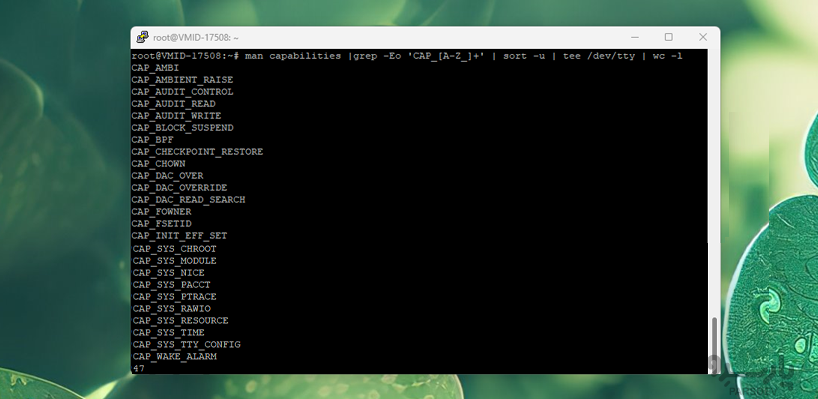Screen dimensions: 818x399
Task: Select the CAP_SYS_TTY_CONFIG line
Action: point(186,345)
